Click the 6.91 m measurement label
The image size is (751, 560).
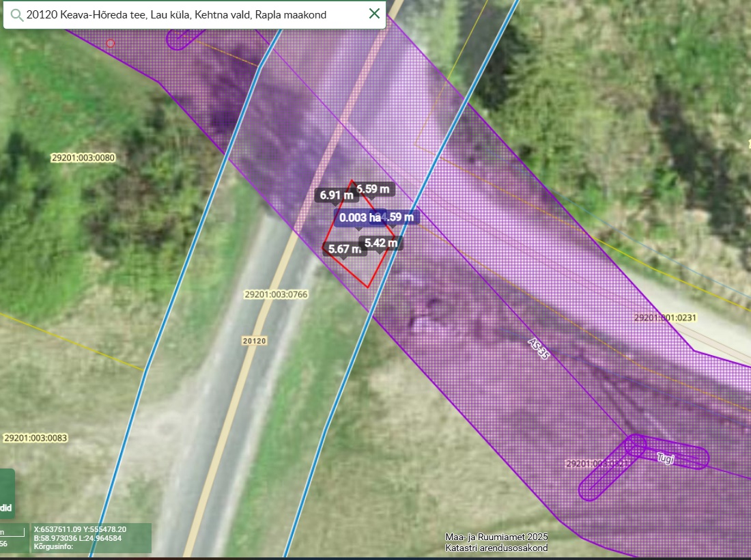coord(337,195)
